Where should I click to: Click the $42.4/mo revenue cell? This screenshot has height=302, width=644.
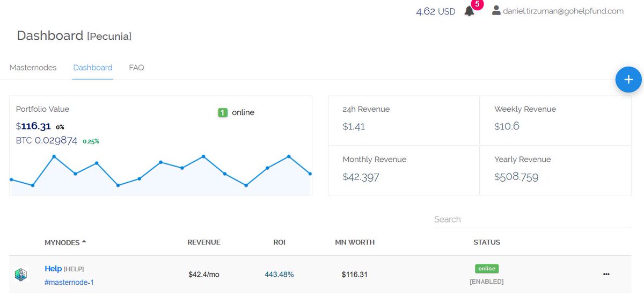(204, 275)
